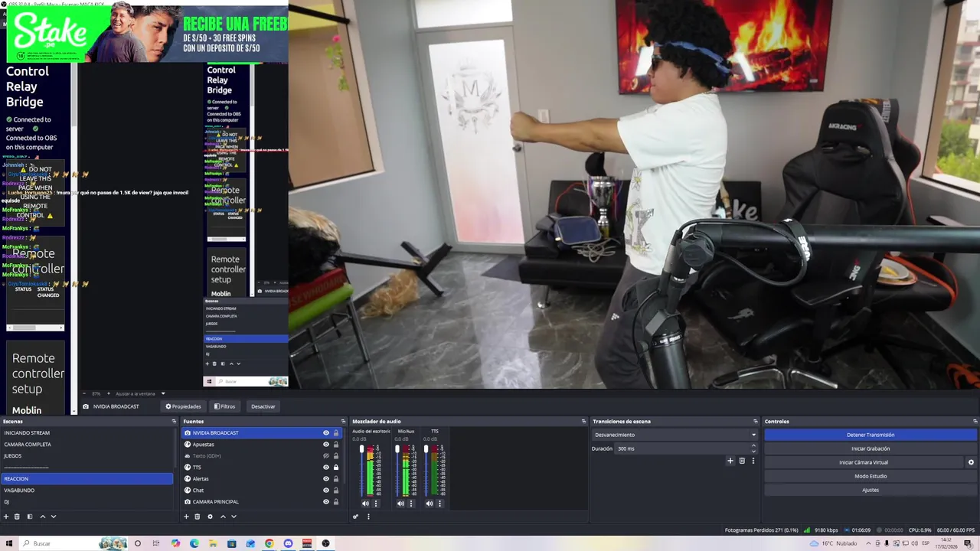Add a new source in Fuentes panel
Screen dimensions: 980x551
tap(186, 517)
